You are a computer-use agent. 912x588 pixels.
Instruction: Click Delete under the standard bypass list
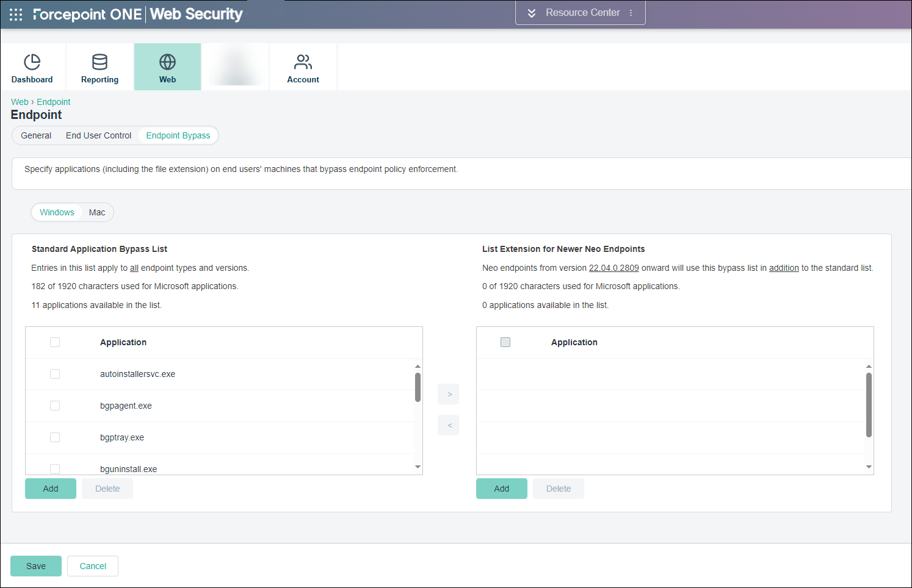[x=107, y=489]
